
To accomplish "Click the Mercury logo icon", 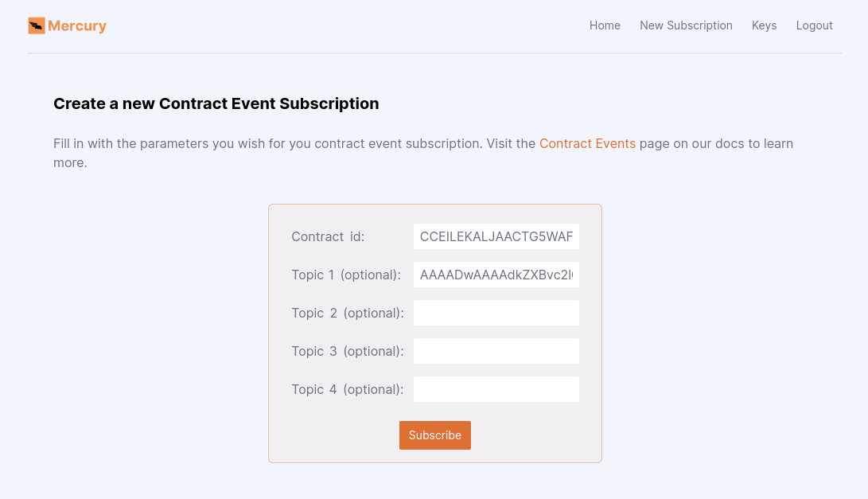I will click(x=37, y=25).
